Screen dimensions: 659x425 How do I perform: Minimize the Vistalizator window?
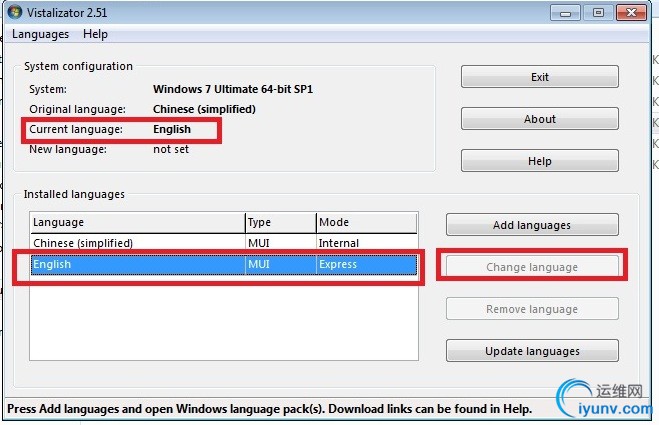(565, 13)
